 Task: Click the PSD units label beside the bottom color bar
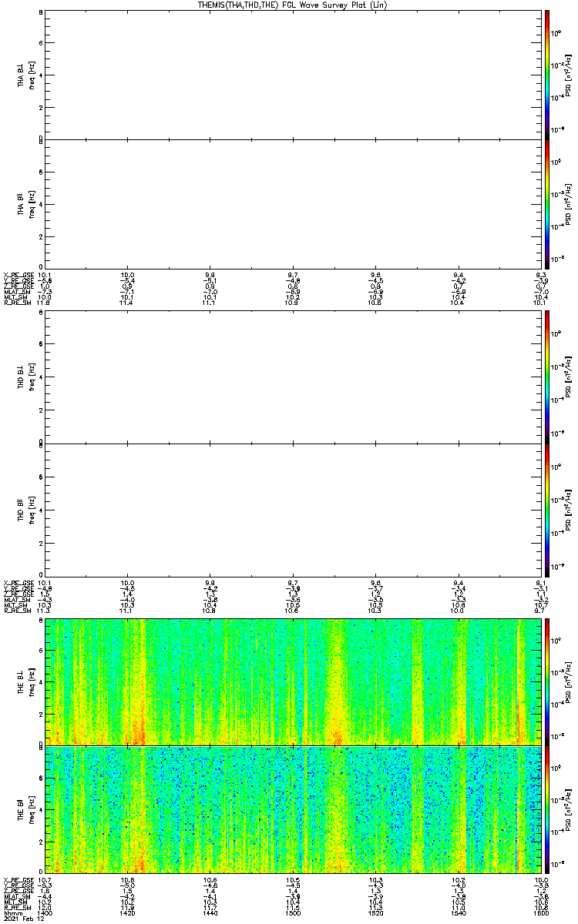[x=568, y=809]
